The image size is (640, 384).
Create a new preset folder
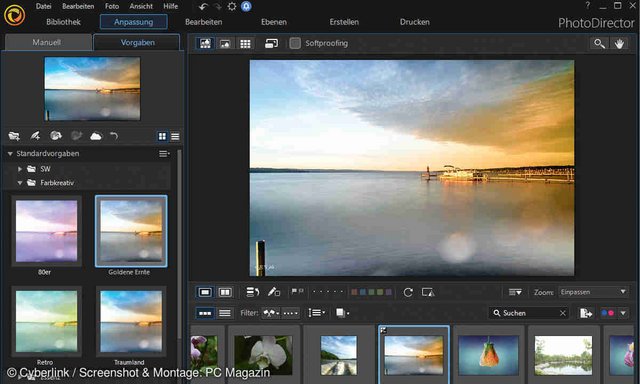(x=14, y=136)
